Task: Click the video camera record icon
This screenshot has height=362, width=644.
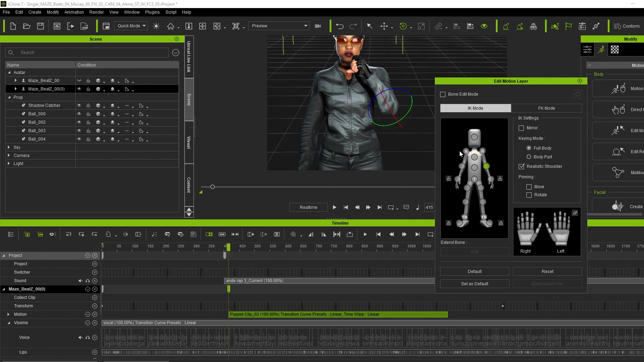Action: (318, 26)
